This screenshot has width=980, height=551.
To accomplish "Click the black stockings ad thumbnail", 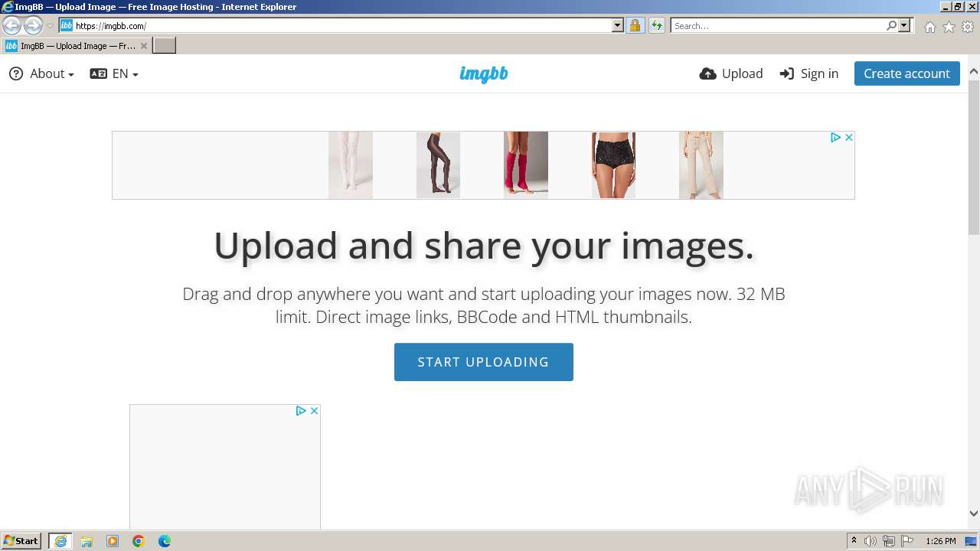I will pyautogui.click(x=438, y=165).
